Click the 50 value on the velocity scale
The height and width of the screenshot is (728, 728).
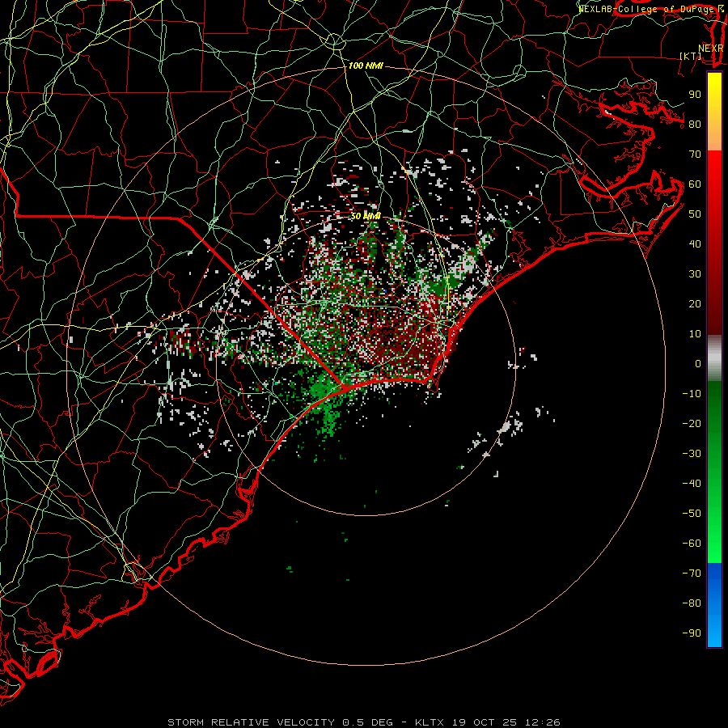click(695, 214)
